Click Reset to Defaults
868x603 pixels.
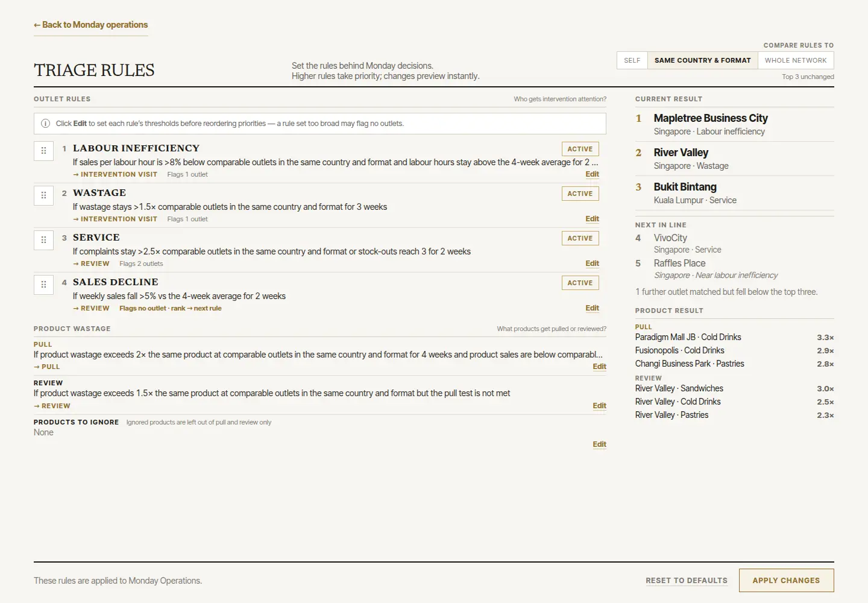(x=687, y=581)
